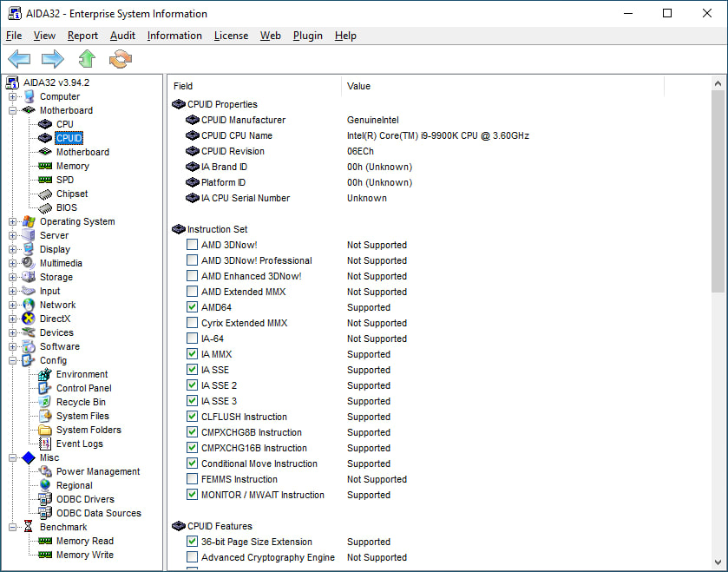Toggle the IA-64 checkbox
Viewport: 728px width, 572px height.
tap(192, 338)
